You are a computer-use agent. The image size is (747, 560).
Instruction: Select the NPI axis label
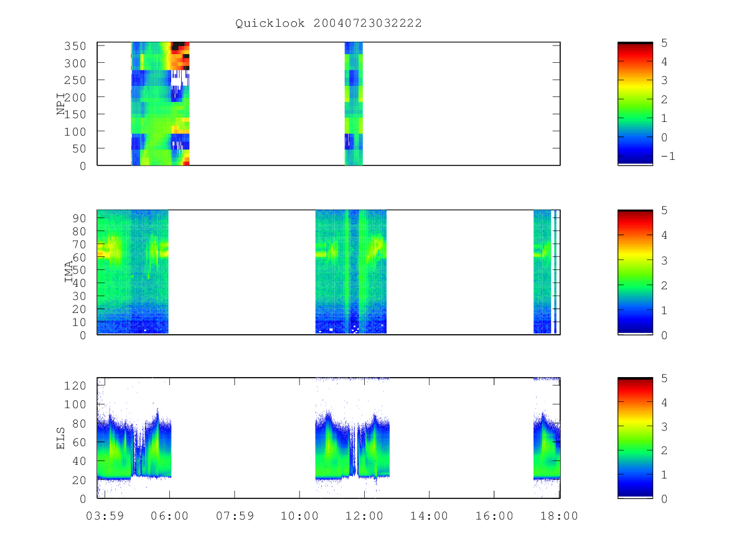coord(61,104)
